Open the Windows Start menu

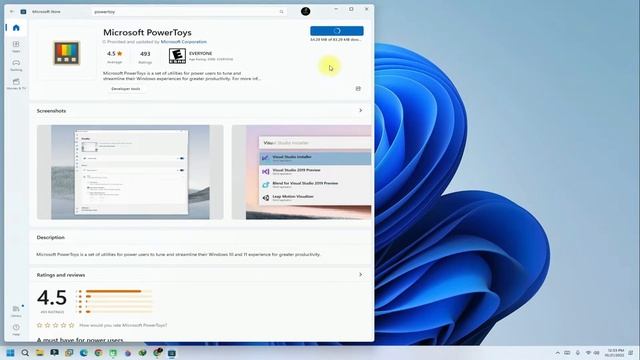tap(10, 353)
